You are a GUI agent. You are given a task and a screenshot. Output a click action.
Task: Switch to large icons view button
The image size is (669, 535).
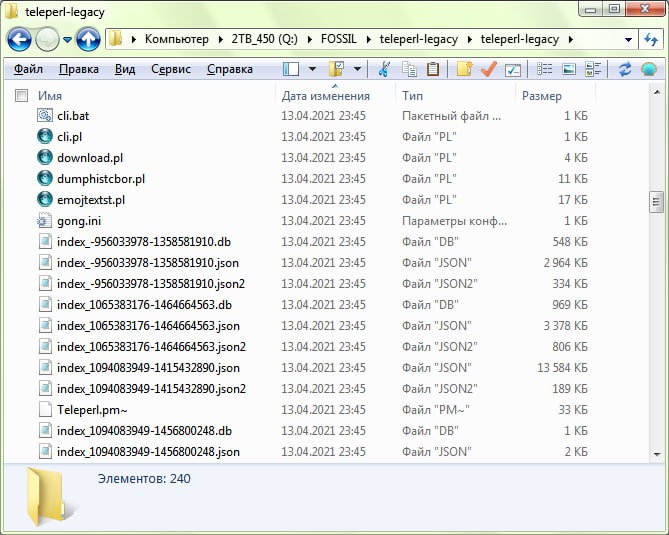(x=569, y=69)
